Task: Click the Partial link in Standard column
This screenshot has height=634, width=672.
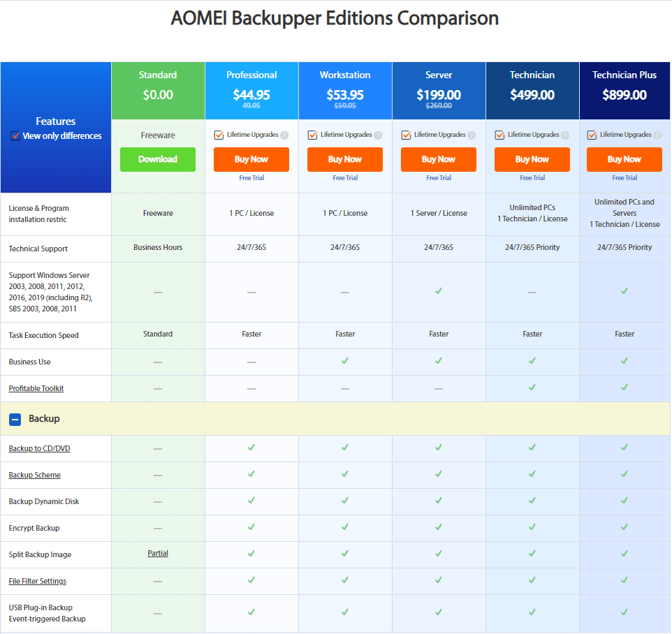Action: pos(158,553)
